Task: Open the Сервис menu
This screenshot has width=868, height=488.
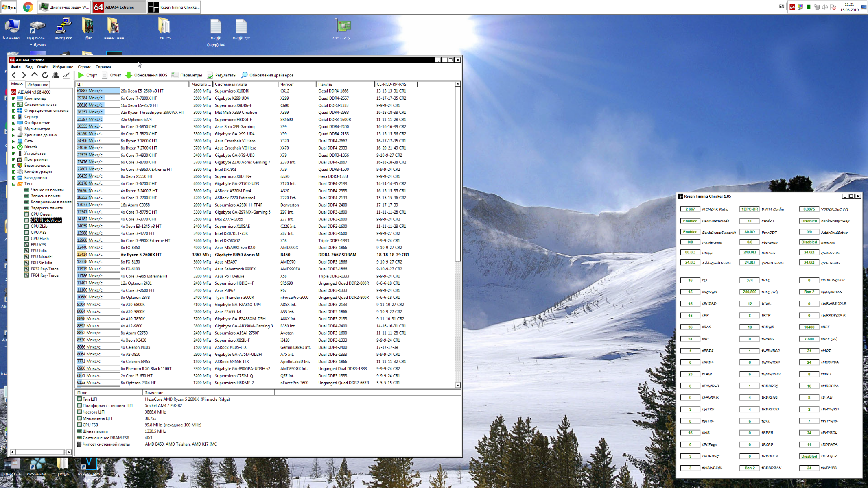Action: tap(84, 67)
